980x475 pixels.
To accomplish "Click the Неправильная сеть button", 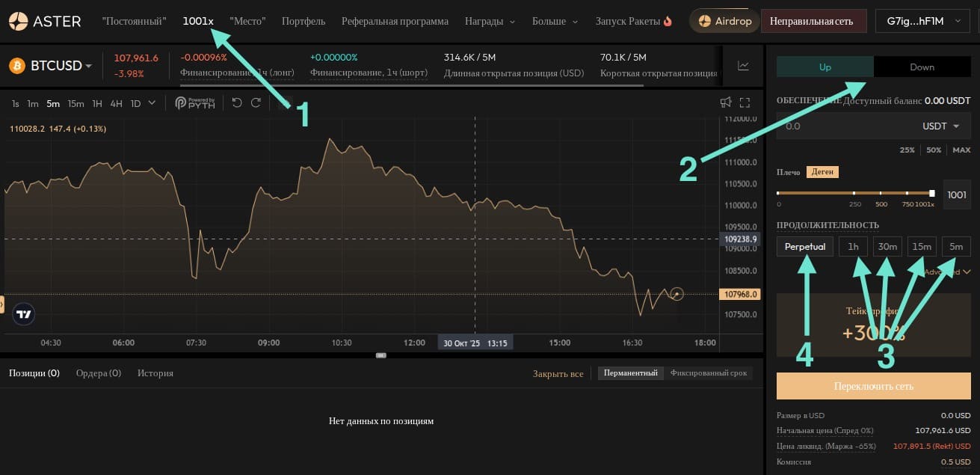I will [x=813, y=21].
